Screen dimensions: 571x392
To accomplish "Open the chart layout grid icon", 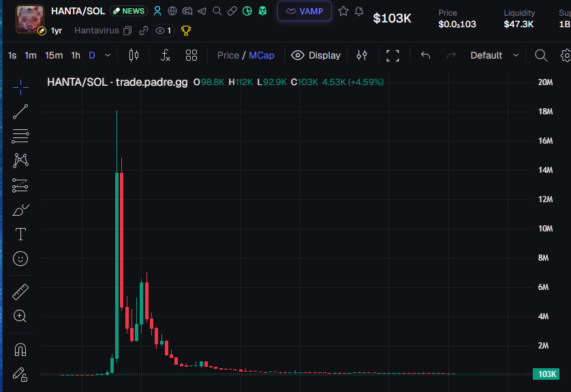I will point(191,55).
